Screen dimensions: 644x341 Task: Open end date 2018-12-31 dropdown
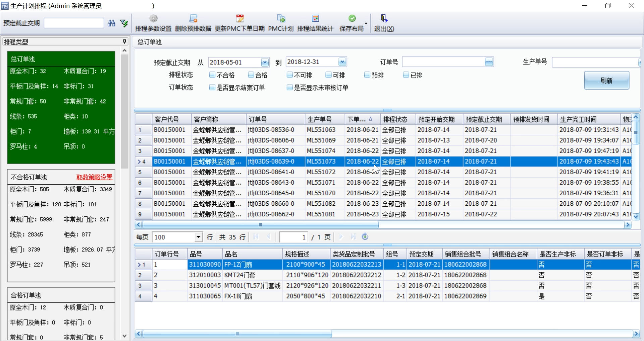click(342, 62)
